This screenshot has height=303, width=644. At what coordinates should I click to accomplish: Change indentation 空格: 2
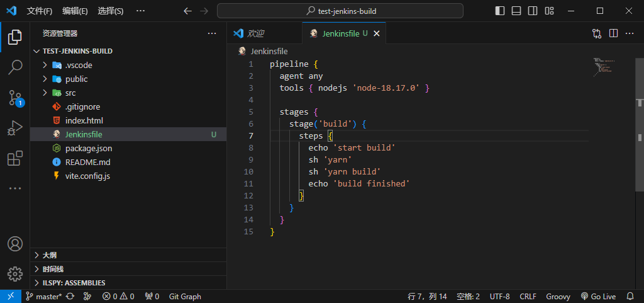click(x=468, y=297)
